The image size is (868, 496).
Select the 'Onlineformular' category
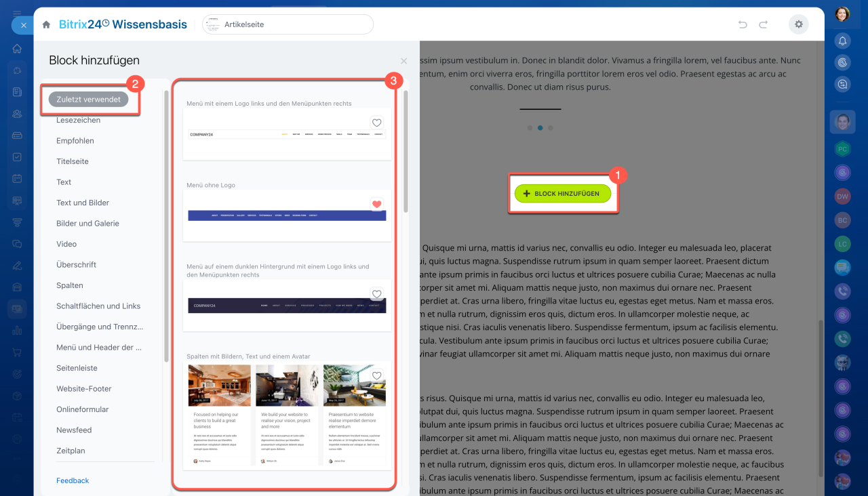tap(82, 409)
